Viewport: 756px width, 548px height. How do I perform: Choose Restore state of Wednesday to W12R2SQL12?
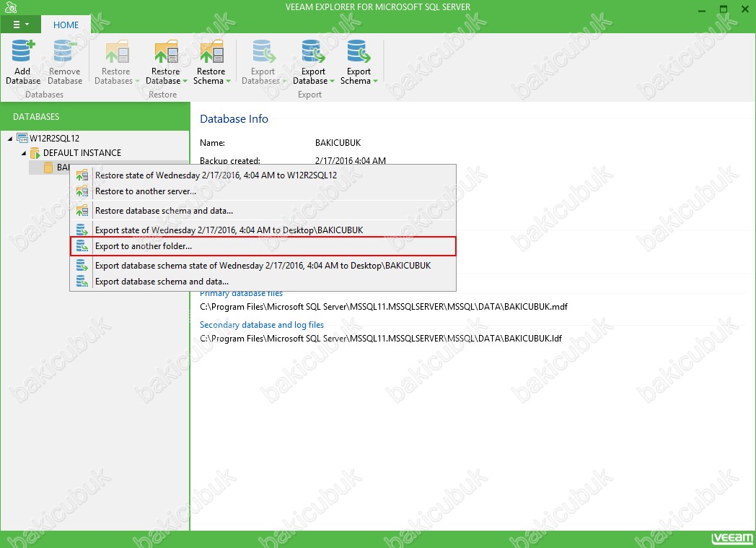pyautogui.click(x=263, y=175)
